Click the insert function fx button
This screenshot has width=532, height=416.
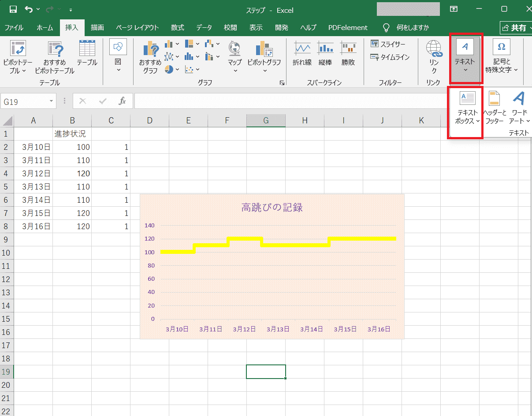123,101
